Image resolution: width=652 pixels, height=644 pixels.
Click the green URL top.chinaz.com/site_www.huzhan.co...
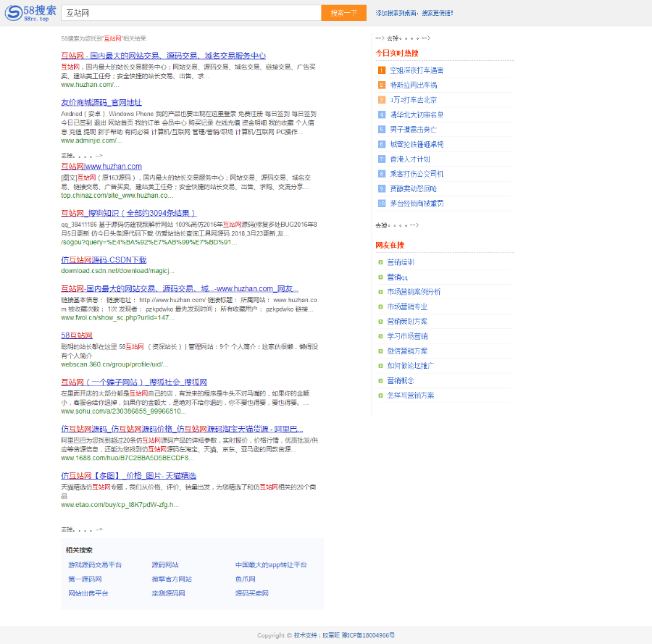coord(117,196)
